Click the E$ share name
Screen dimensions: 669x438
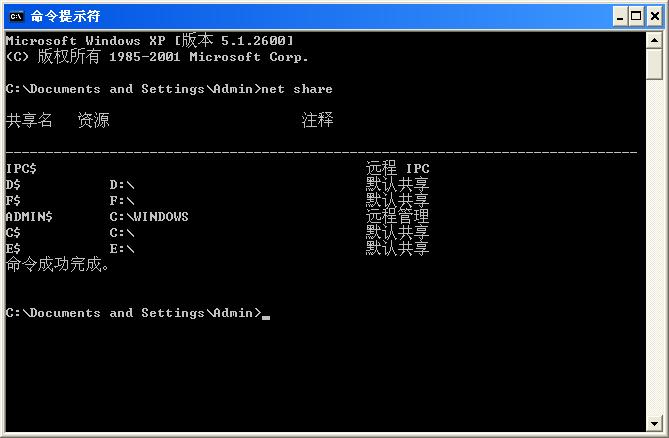[x=13, y=248]
